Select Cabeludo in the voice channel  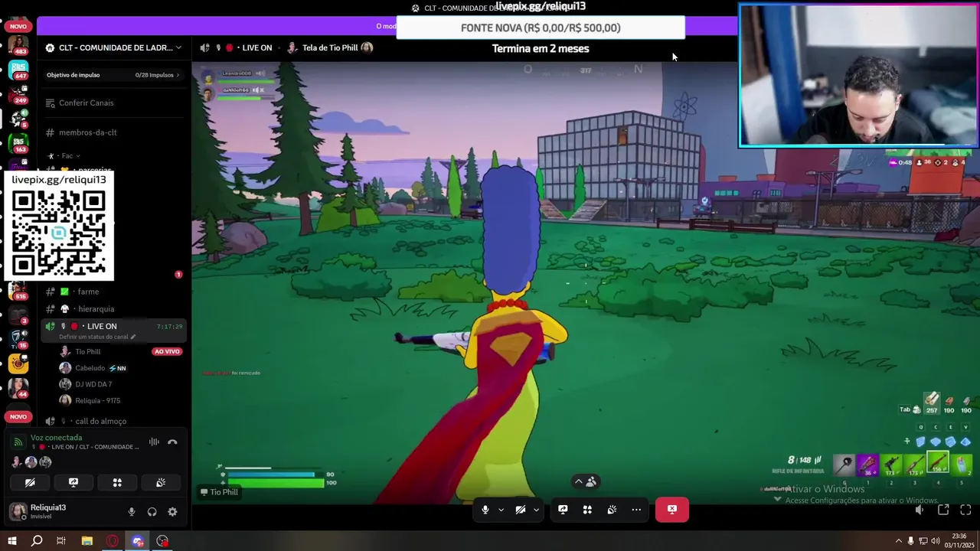[x=90, y=368]
